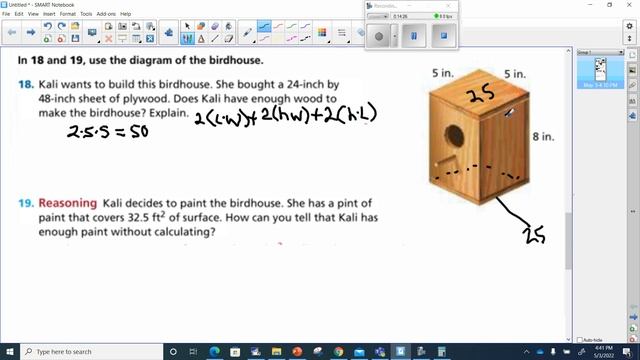Image resolution: width=640 pixels, height=360 pixels.
Task: Pause the recording in the recorder window
Action: (x=414, y=36)
